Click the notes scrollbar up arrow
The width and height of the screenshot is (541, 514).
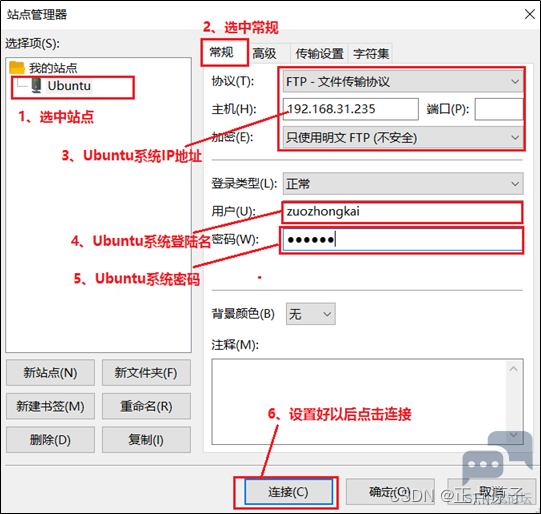point(513,369)
